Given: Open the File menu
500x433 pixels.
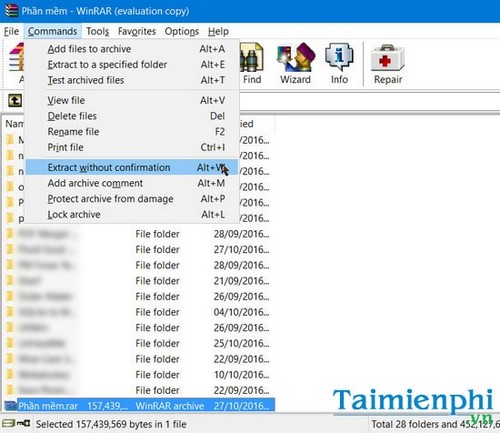Looking at the screenshot, I should point(11,31).
